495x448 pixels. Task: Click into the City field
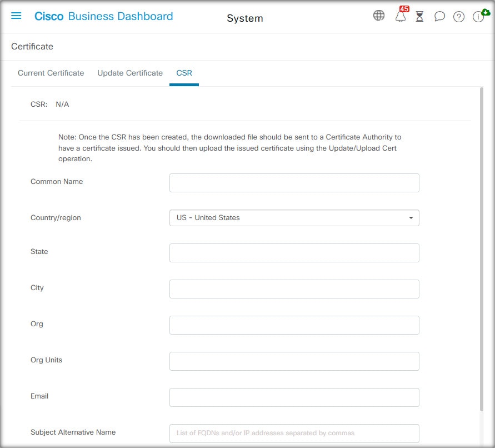click(x=294, y=289)
